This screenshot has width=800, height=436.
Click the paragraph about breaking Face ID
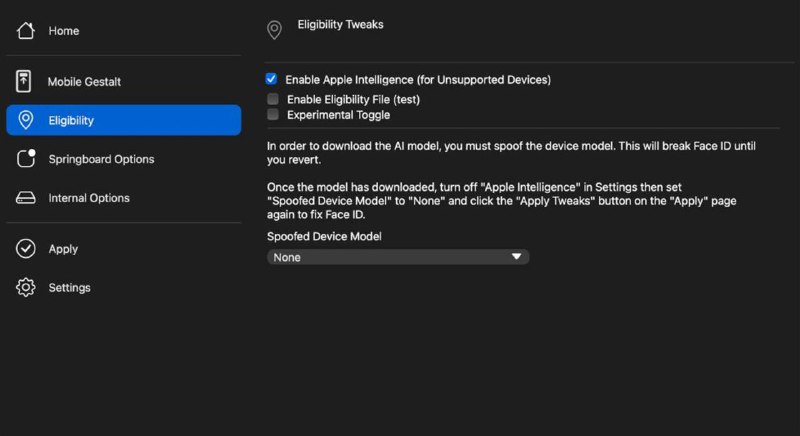[x=511, y=152]
